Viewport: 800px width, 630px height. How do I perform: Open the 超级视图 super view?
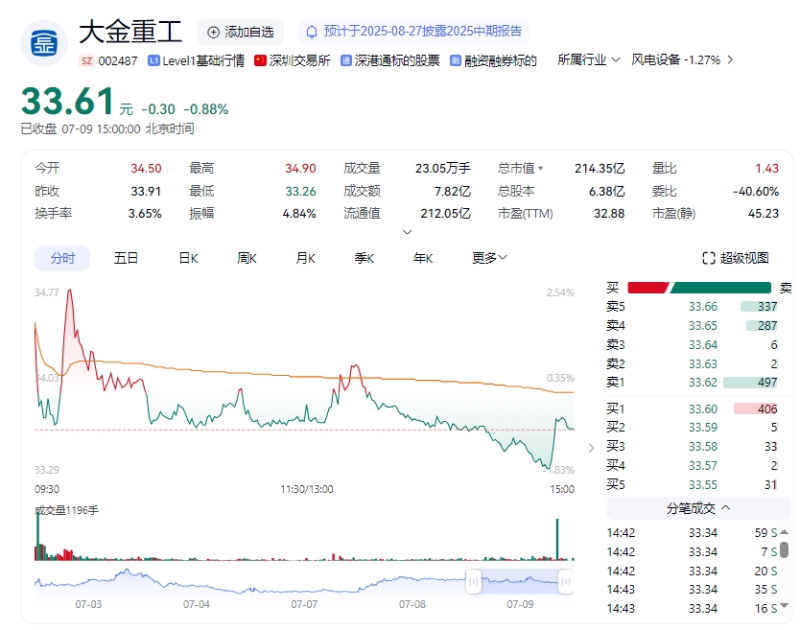735,257
